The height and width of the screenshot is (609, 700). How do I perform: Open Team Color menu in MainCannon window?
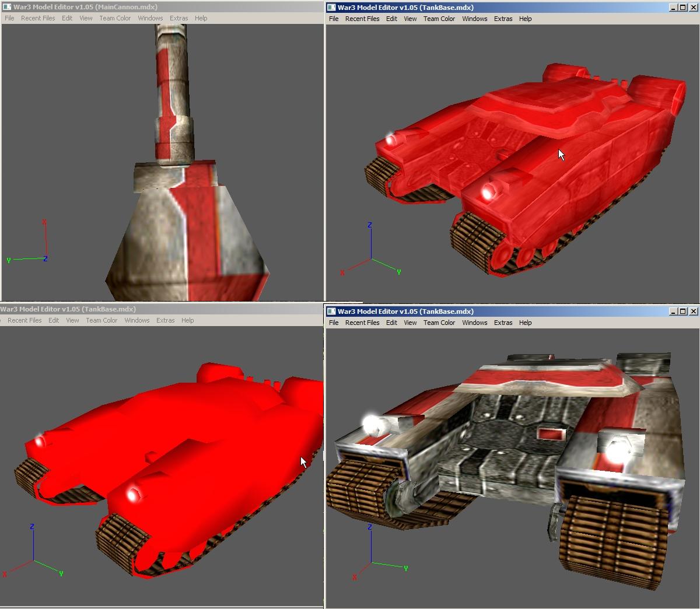115,18
